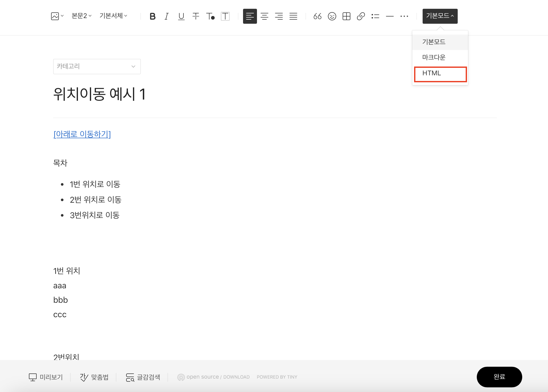The image size is (548, 392).
Task: Open the text background color tool
Action: (225, 16)
